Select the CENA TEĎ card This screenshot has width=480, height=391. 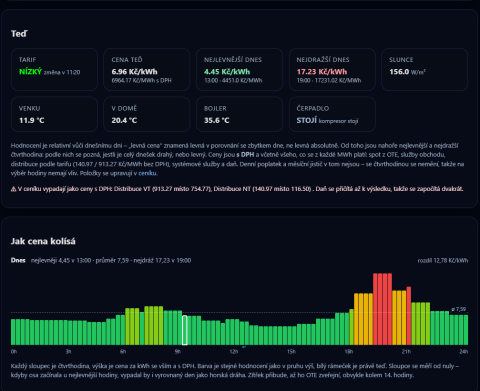click(x=147, y=69)
